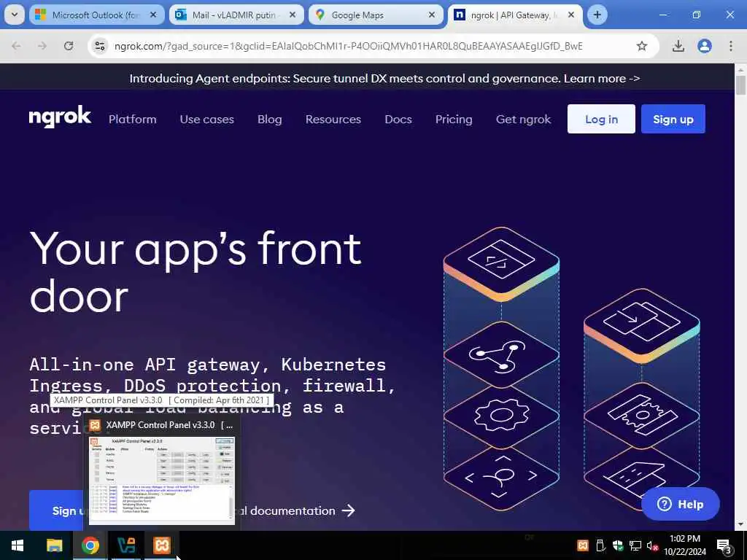Open the Platform menu

[133, 119]
